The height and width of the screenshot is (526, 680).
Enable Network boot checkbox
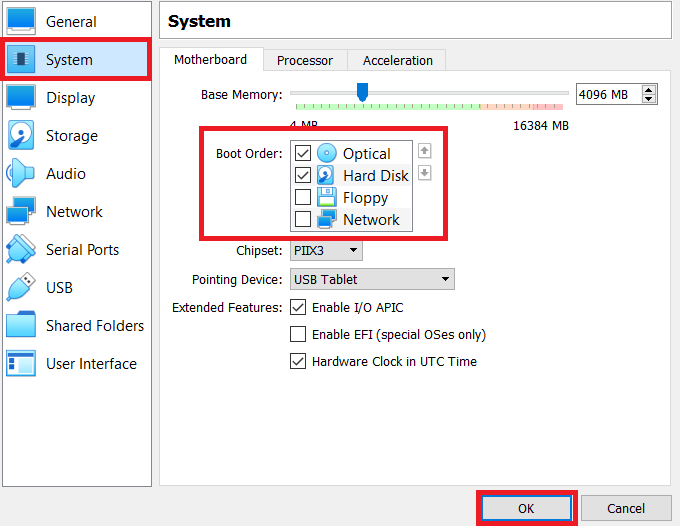[303, 219]
